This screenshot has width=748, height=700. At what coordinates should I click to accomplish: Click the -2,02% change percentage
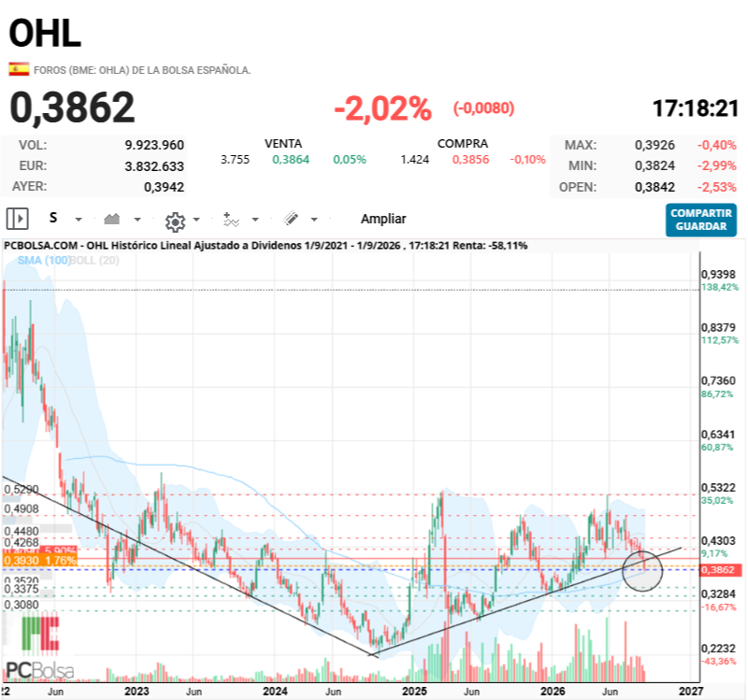click(383, 108)
